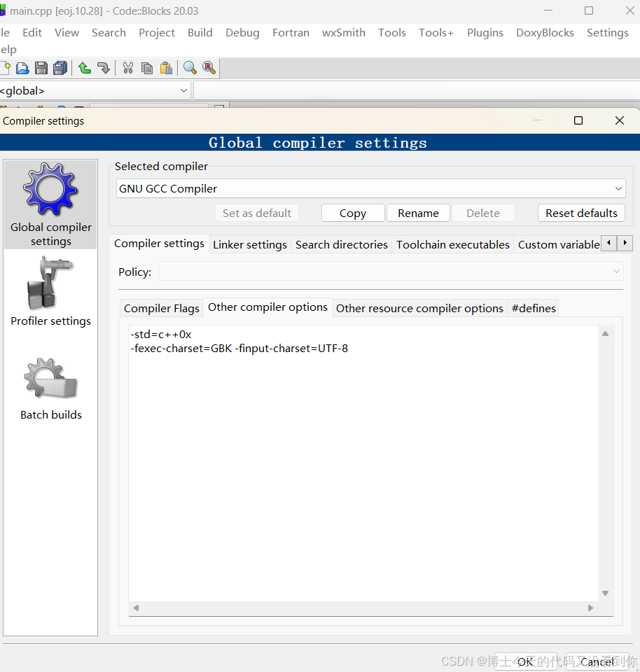640x672 pixels.
Task: Open the Policy dropdown
Action: coord(391,272)
